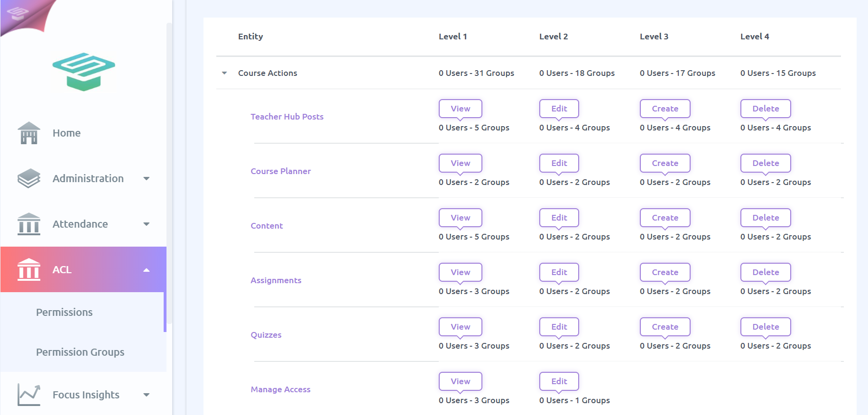Click the Course Actions row label
Viewport: 868px width, 415px height.
point(268,73)
